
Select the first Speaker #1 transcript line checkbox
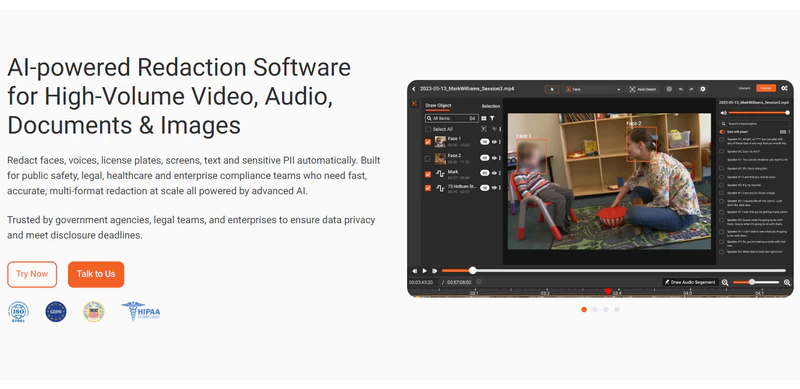(721, 139)
